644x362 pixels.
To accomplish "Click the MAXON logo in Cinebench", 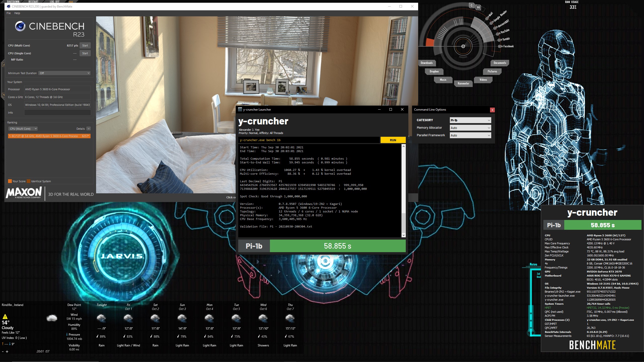I will point(24,193).
